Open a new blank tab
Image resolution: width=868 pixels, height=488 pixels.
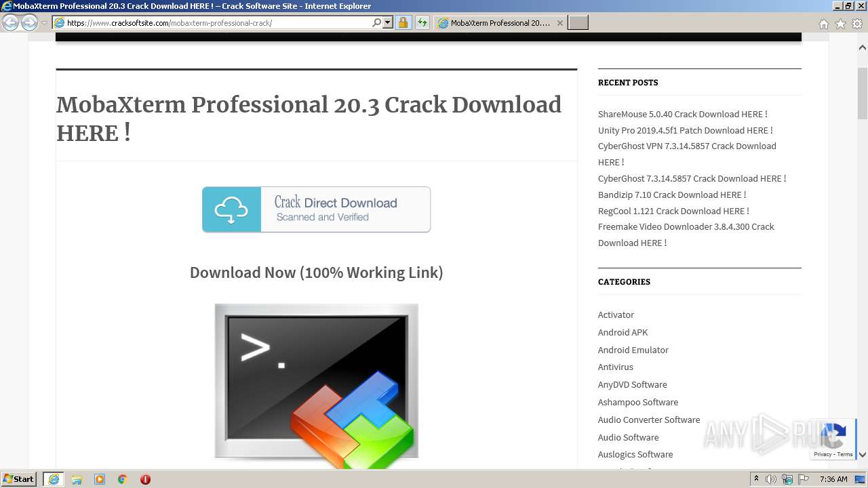click(578, 23)
